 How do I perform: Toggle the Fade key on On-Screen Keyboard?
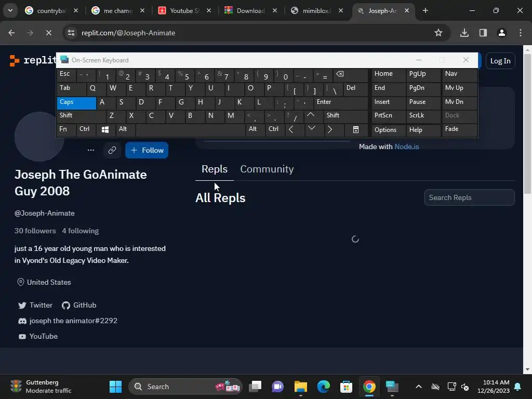460,129
